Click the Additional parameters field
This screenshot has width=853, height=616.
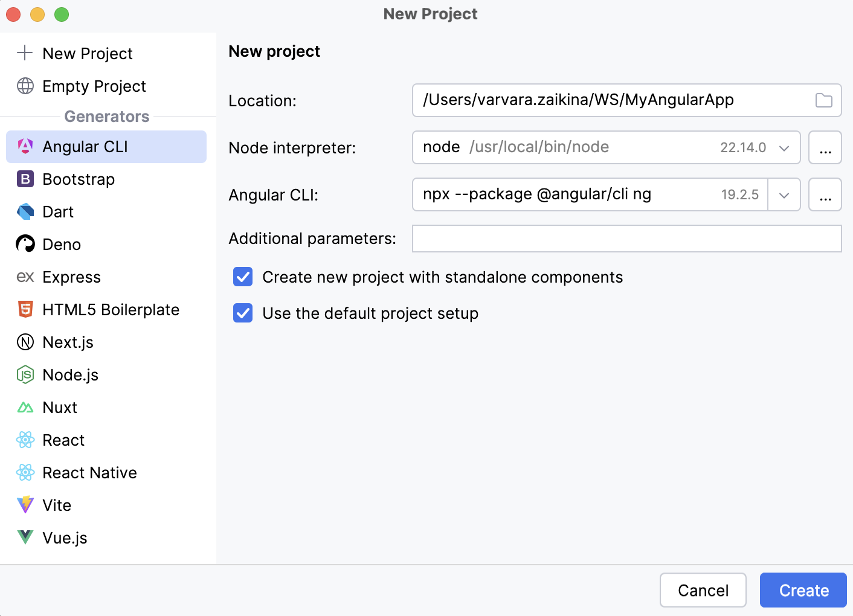[626, 239]
